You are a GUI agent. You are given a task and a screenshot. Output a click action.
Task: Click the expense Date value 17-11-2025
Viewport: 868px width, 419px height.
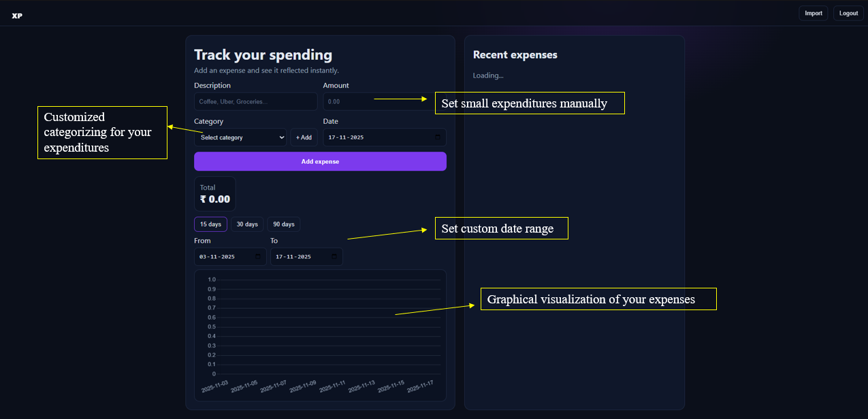[346, 137]
